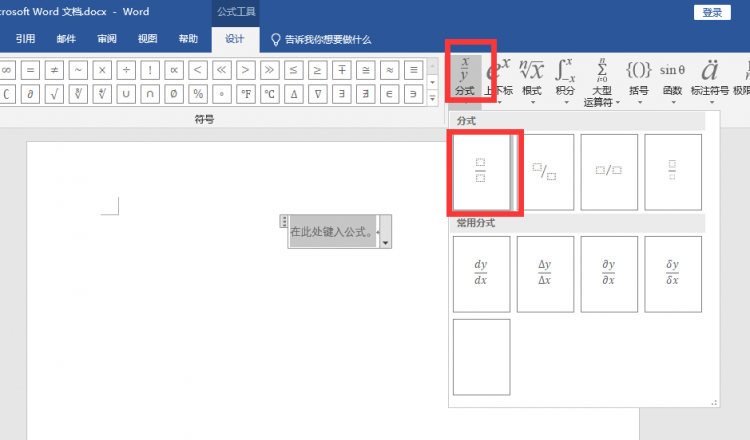This screenshot has height=440, width=750.
Task: Insert the not-equal (≠) symbol
Action: [54, 70]
